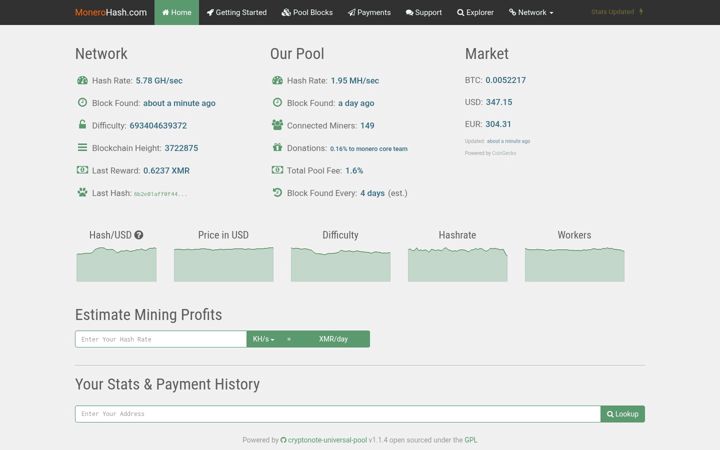Open the CoinGecko link

(504, 153)
